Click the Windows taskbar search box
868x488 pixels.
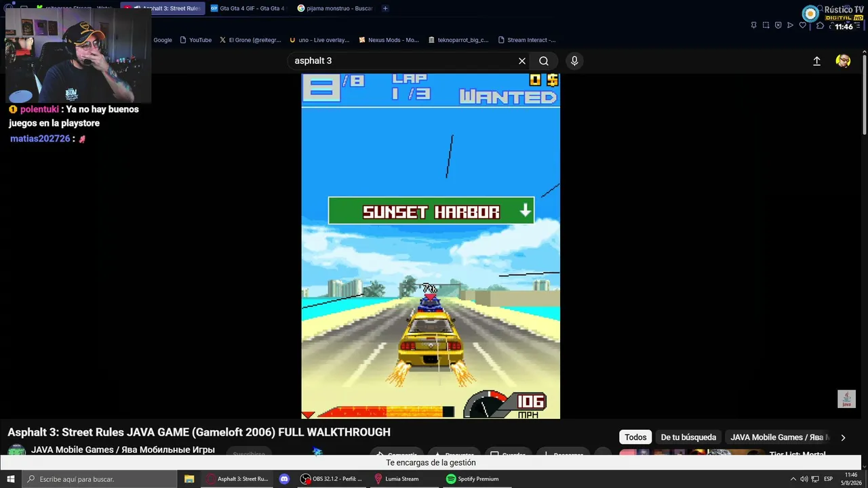[x=100, y=479]
